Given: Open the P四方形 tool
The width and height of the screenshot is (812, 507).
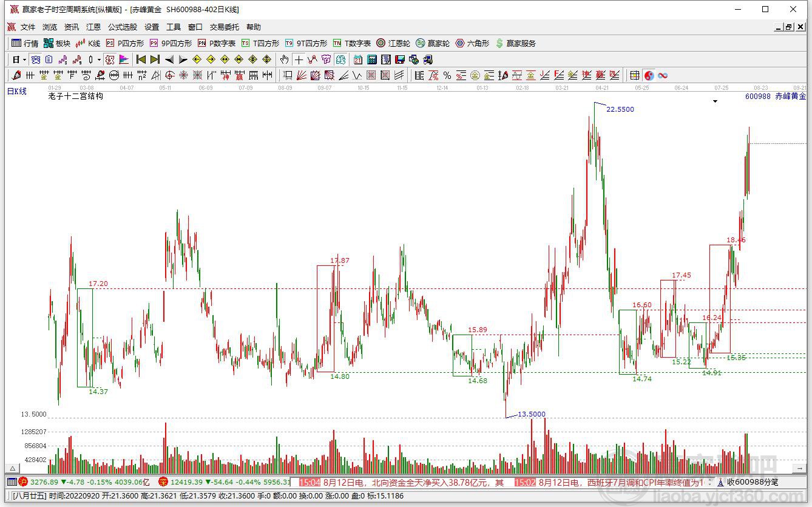Looking at the screenshot, I should (x=125, y=43).
